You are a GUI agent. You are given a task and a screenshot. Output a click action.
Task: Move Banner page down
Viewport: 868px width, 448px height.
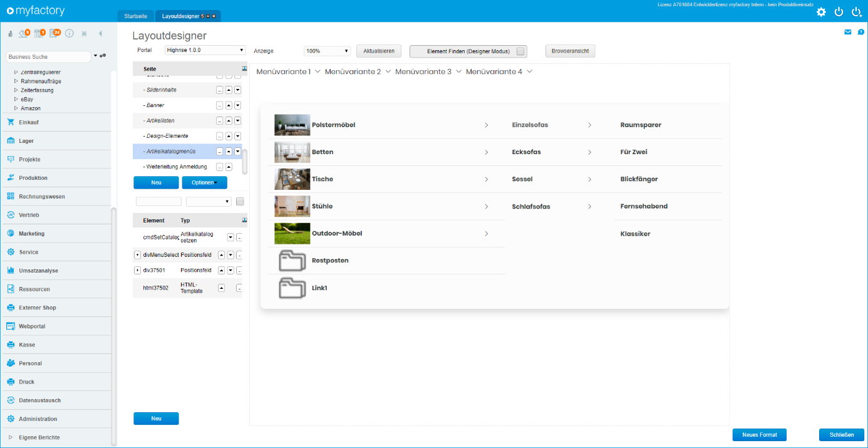pyautogui.click(x=237, y=105)
